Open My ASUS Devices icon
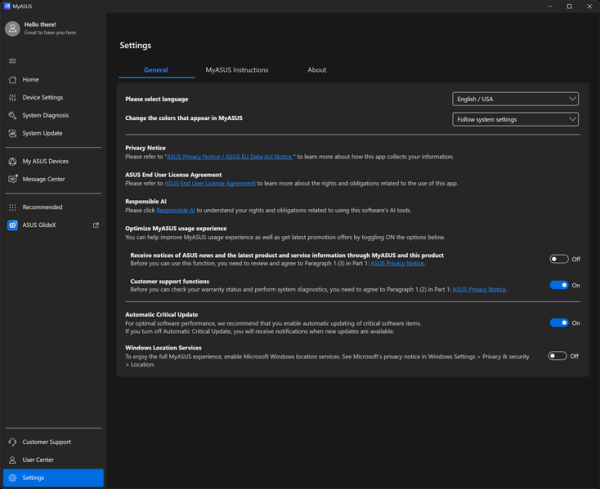The image size is (600, 489). [13, 161]
